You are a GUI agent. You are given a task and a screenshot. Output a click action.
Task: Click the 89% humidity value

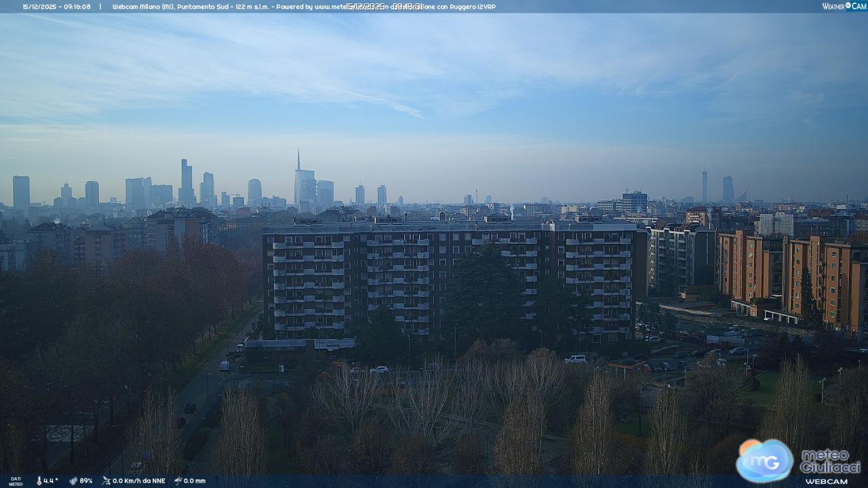click(86, 481)
